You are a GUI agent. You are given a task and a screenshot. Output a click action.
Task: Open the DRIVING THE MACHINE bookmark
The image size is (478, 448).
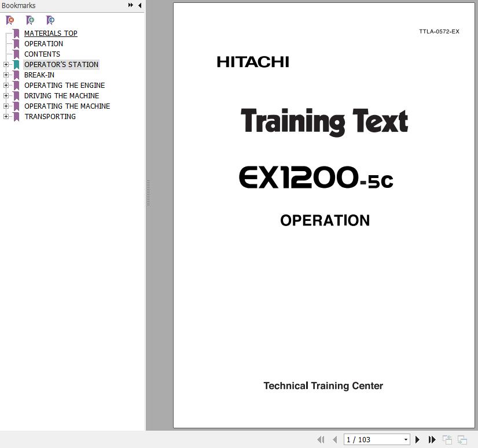click(x=61, y=95)
